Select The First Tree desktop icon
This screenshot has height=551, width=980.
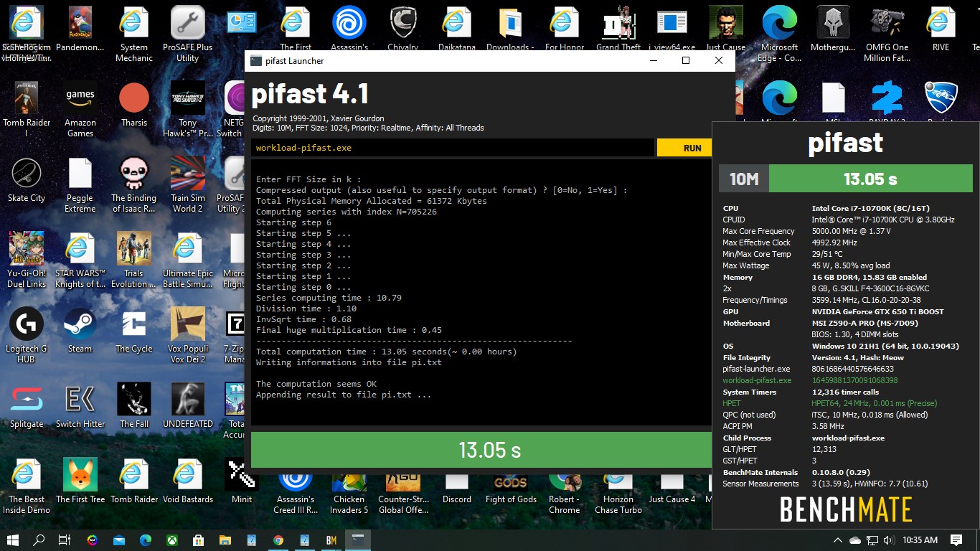(x=80, y=481)
